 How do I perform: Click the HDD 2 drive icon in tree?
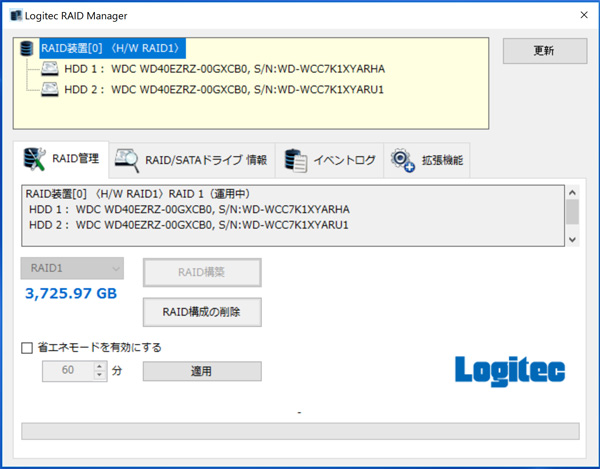pos(50,90)
